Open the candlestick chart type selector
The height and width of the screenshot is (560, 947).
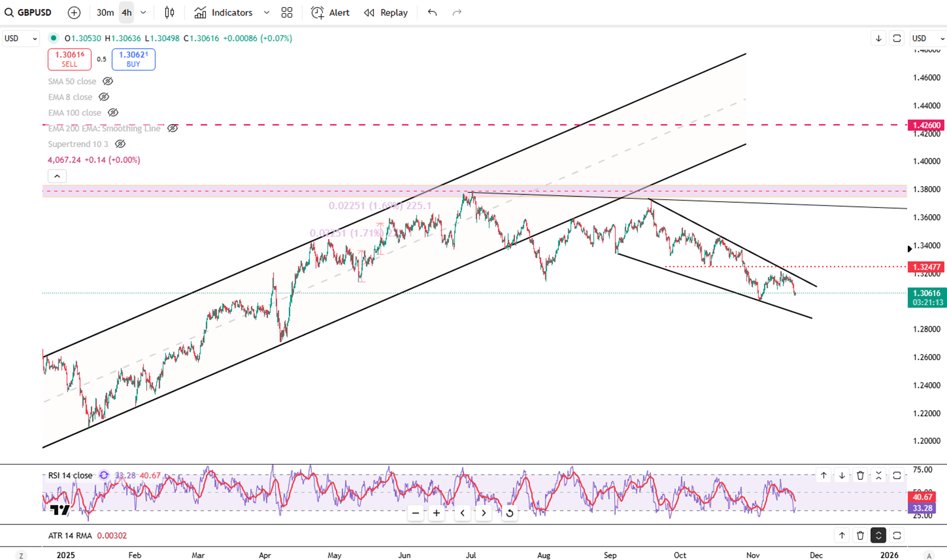coord(170,12)
